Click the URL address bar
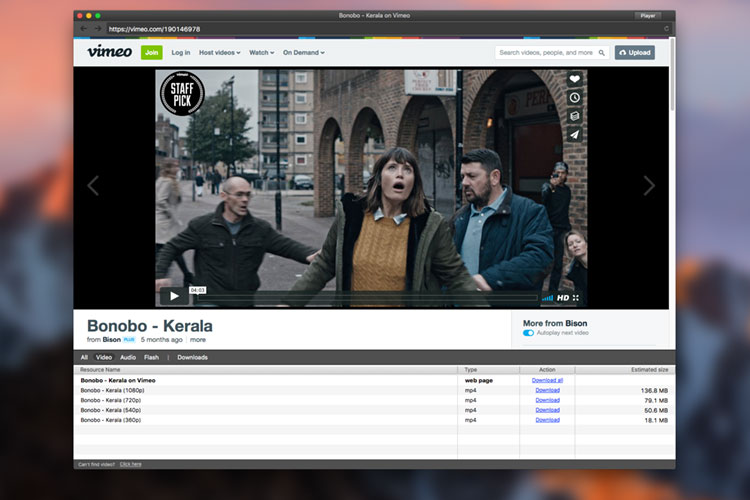 (x=383, y=29)
